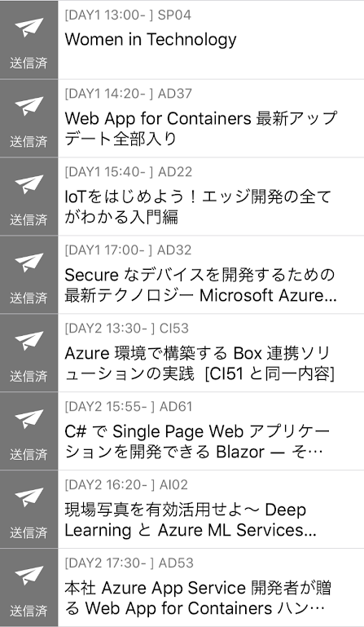Tap the paper plane icon for AI02
The image size is (364, 627).
pos(29,498)
